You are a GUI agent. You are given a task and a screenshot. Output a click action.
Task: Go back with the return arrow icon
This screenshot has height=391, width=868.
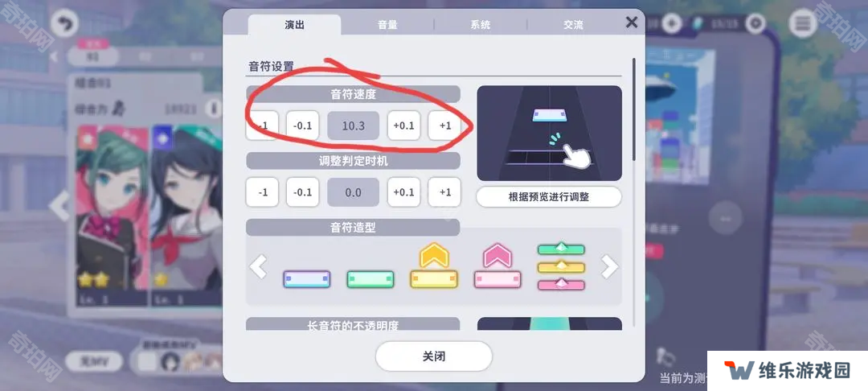[x=65, y=24]
